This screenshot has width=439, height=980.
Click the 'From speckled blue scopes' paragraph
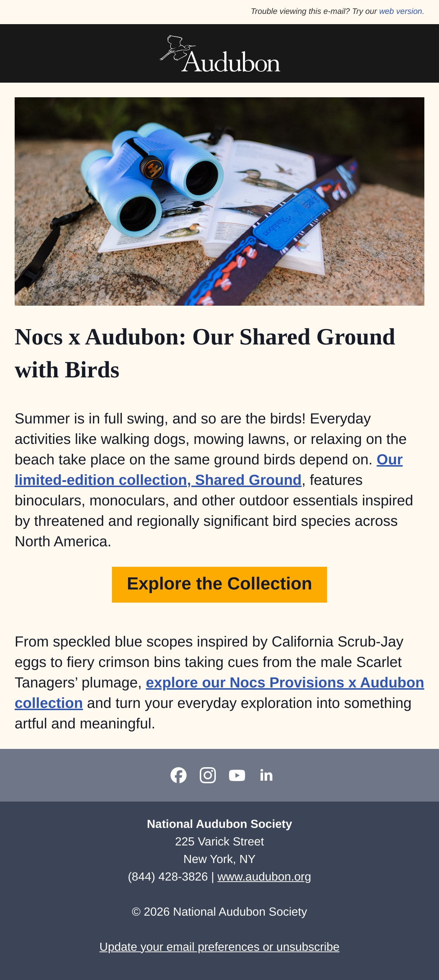(x=219, y=682)
